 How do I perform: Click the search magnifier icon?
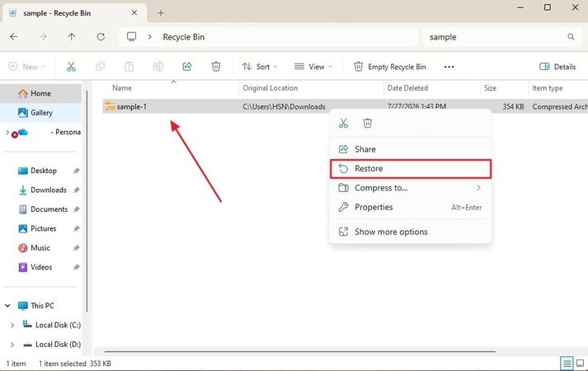(571, 37)
